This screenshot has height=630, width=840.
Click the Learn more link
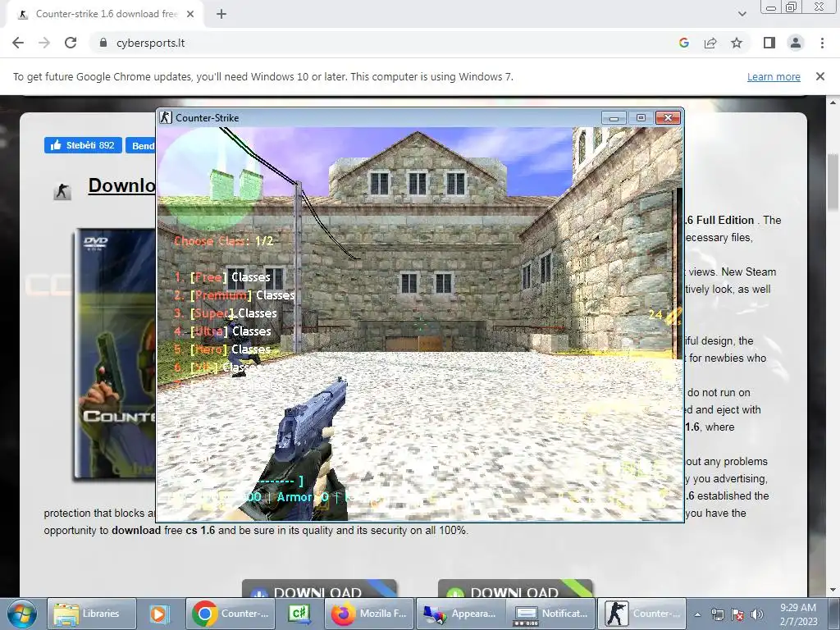tap(774, 76)
